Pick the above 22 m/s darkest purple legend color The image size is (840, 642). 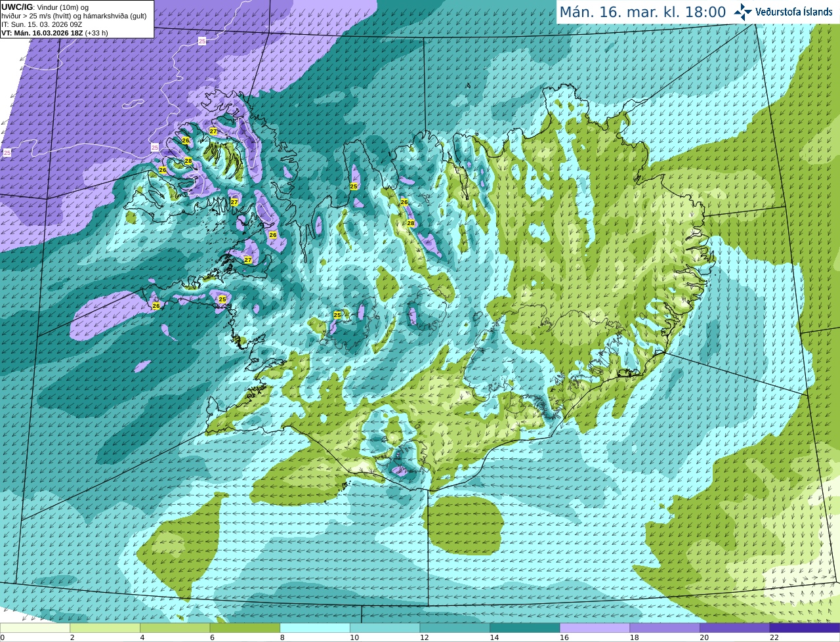[805, 628]
